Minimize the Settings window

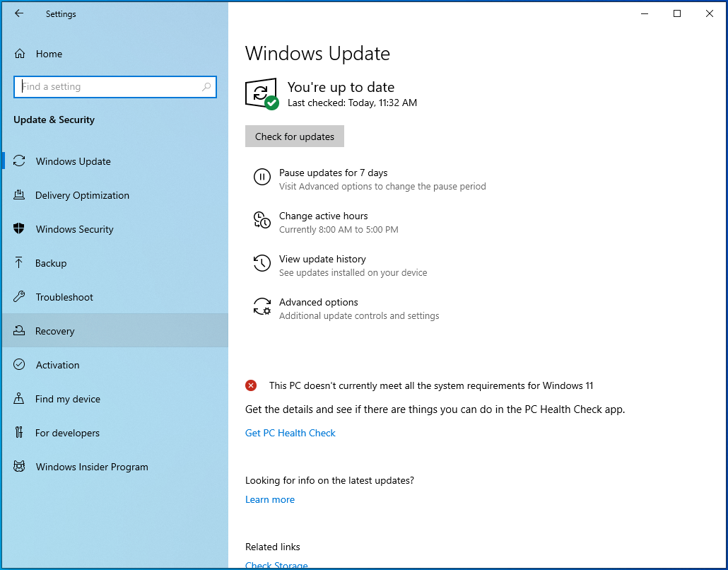(x=645, y=13)
